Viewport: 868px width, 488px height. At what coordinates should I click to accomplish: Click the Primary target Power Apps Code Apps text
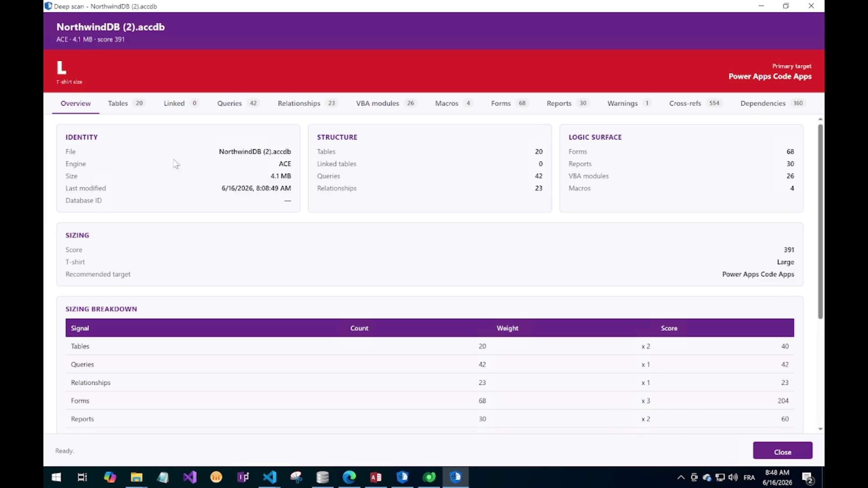[x=770, y=76]
